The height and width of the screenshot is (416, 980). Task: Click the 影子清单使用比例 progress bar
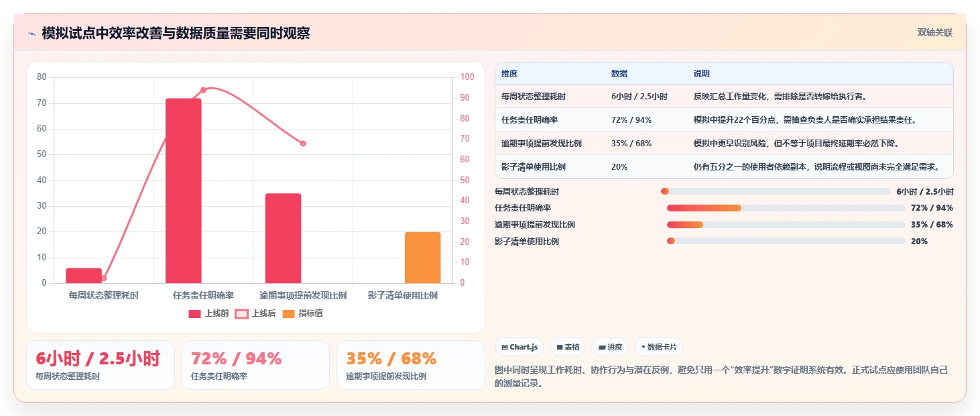pos(786,241)
